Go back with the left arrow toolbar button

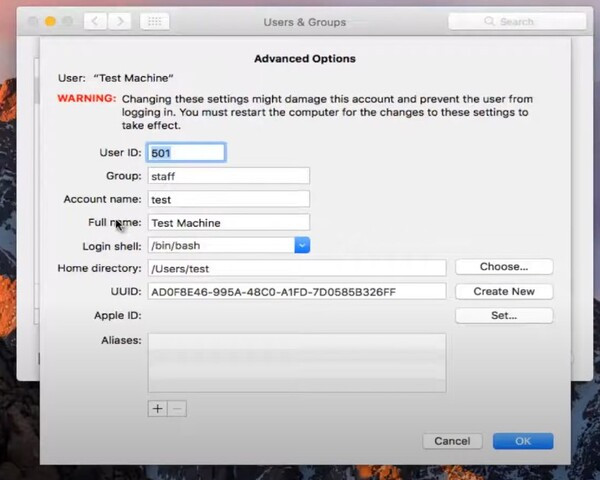[x=96, y=21]
